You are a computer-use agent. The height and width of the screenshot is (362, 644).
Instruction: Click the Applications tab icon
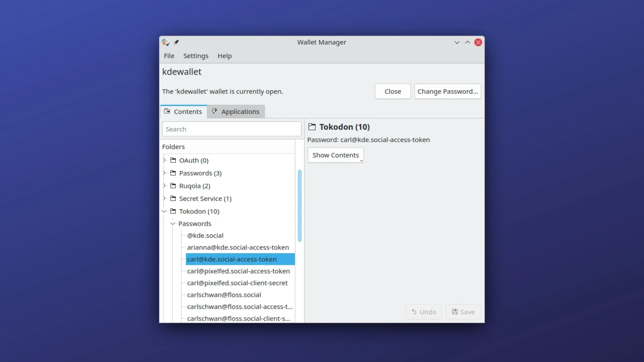click(x=214, y=111)
